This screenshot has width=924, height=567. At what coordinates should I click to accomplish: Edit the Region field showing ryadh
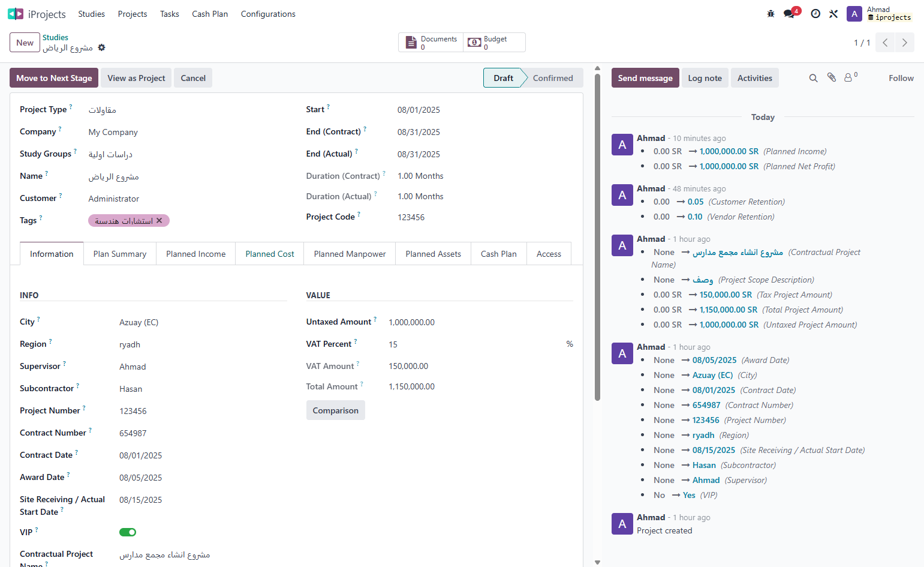coord(203,344)
